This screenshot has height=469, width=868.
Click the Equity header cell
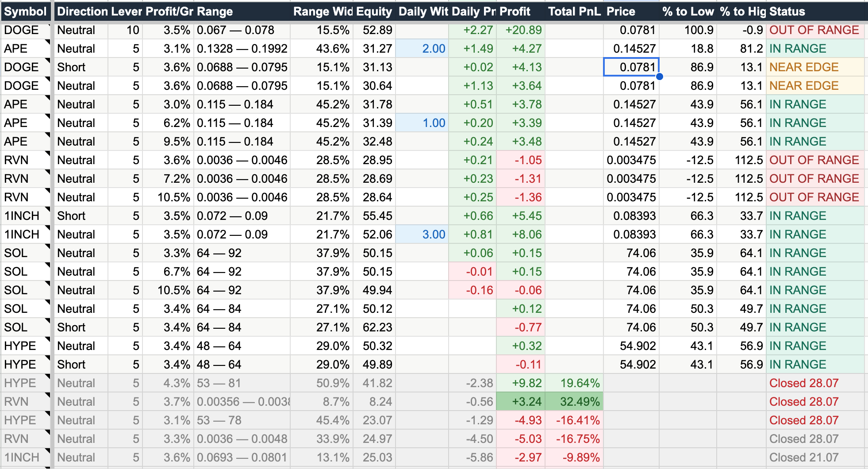click(374, 12)
